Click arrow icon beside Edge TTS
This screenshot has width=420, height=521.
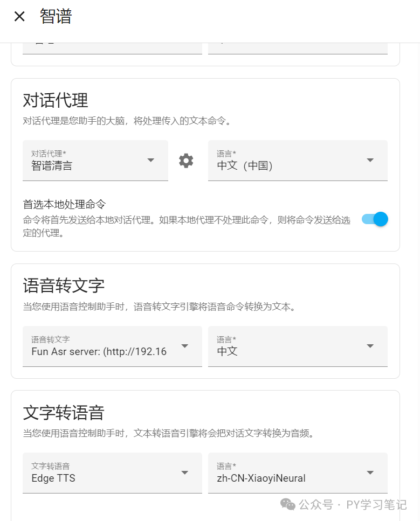pyautogui.click(x=184, y=473)
